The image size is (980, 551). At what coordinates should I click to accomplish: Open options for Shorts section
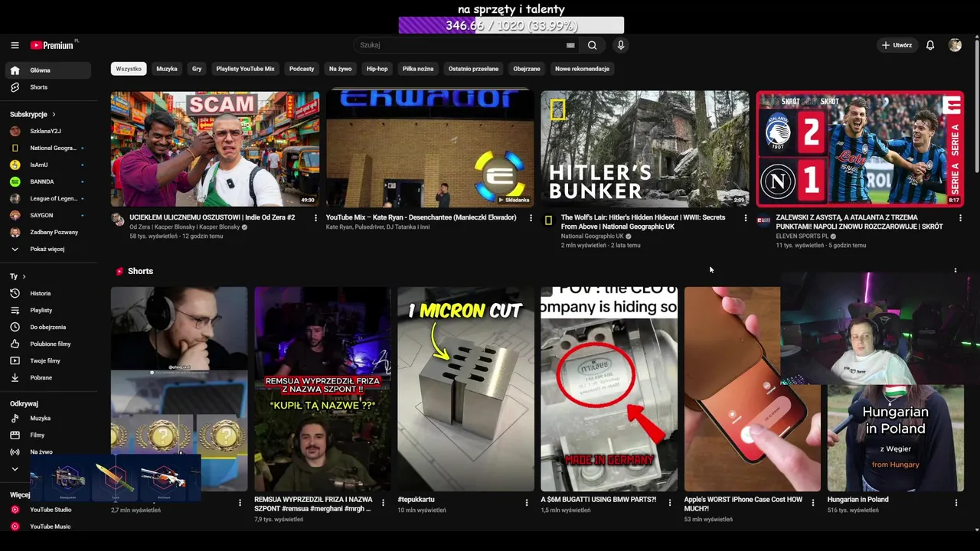click(x=955, y=270)
